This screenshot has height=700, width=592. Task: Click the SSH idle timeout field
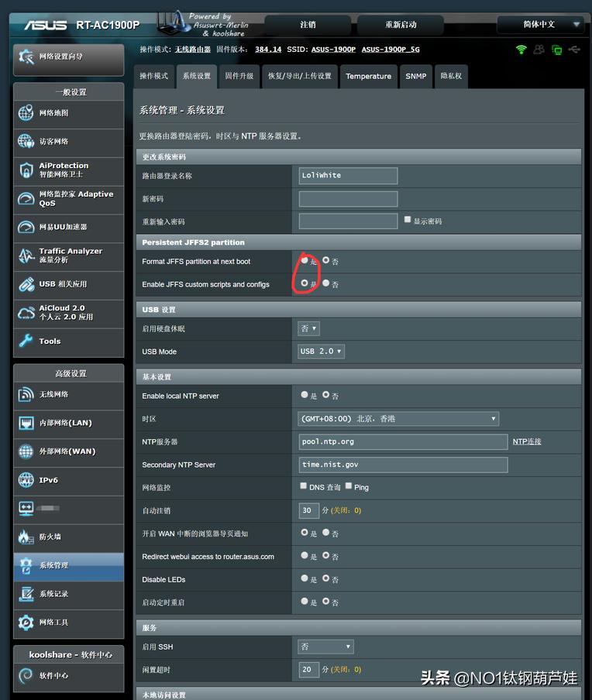308,669
